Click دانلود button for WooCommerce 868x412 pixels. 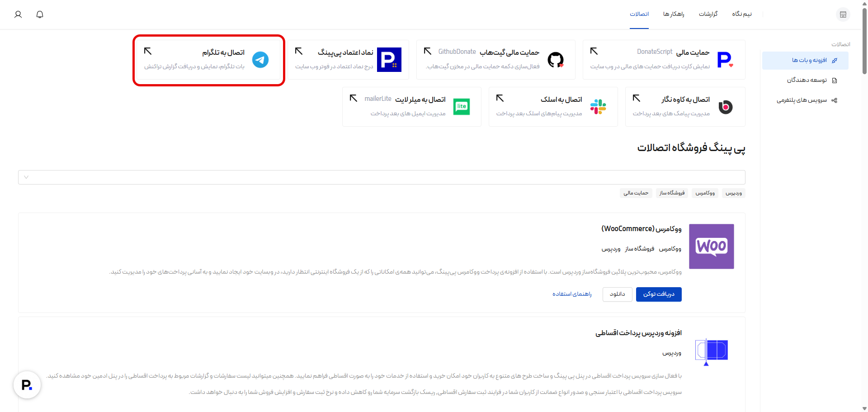coord(618,294)
